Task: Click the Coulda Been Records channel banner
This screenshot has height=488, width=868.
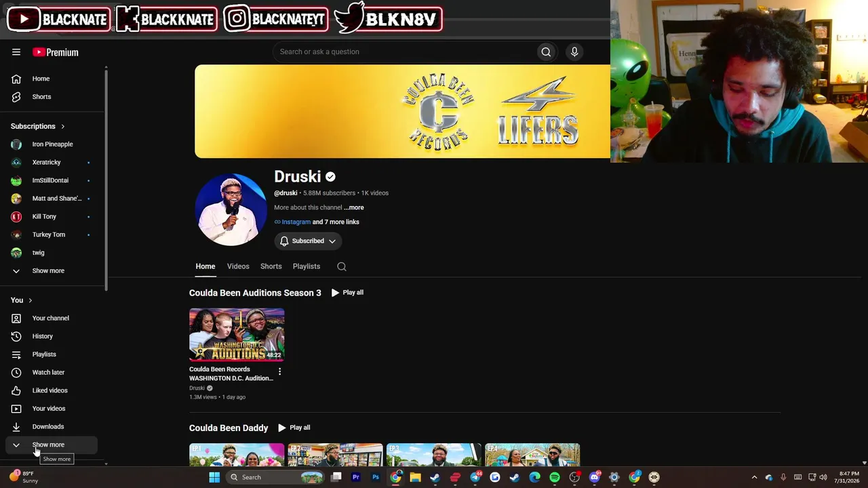Action: tap(403, 111)
